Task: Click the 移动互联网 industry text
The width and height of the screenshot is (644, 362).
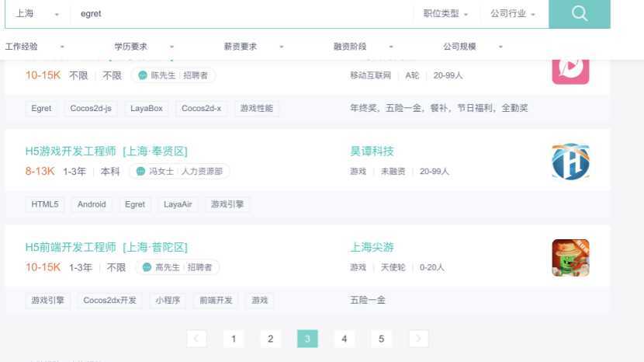Action: point(370,75)
